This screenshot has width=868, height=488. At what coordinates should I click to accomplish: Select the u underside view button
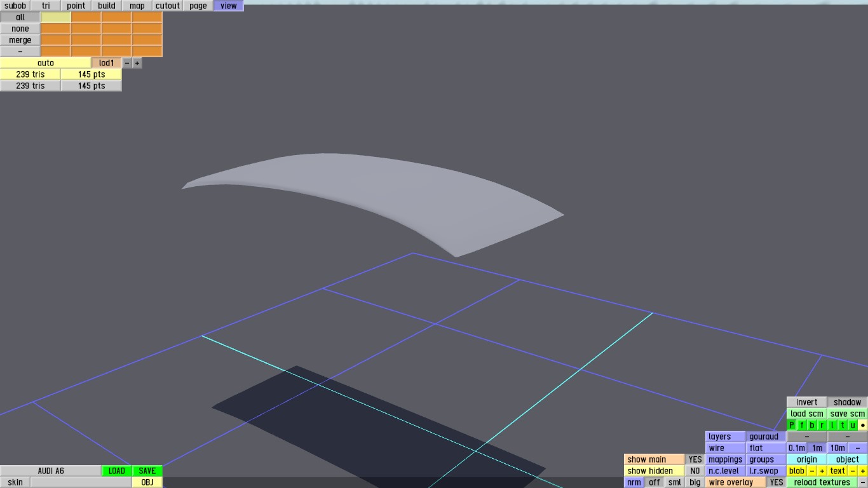(x=853, y=425)
